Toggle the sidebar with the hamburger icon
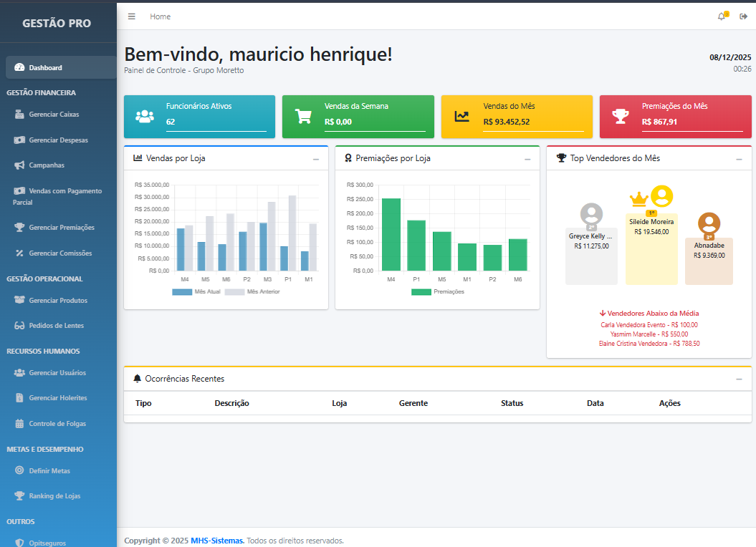Screen dimensions: 756x547 click(131, 16)
